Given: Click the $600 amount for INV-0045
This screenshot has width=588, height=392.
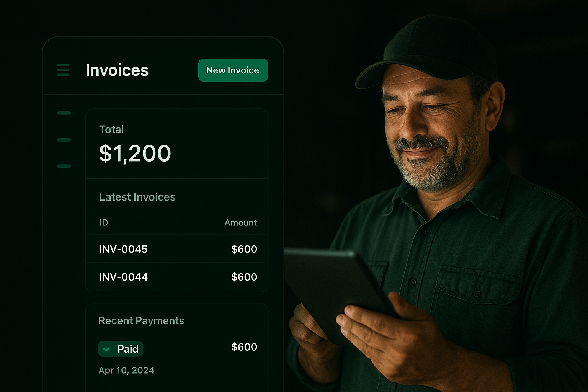Looking at the screenshot, I should [244, 249].
